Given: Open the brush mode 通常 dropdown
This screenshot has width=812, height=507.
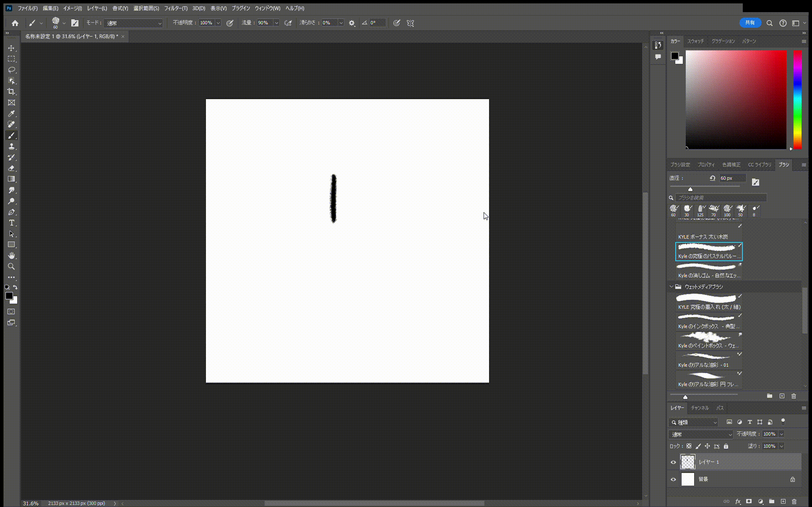Looking at the screenshot, I should tap(133, 23).
